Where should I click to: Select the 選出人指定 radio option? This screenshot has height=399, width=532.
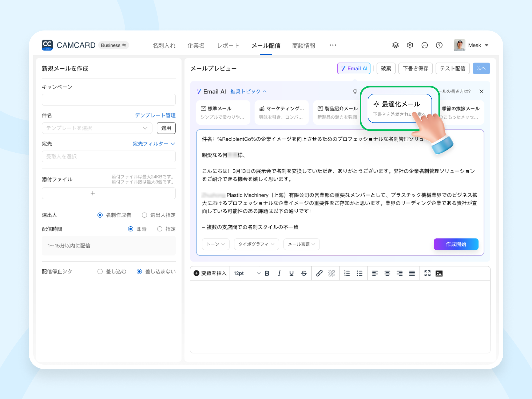[144, 215]
